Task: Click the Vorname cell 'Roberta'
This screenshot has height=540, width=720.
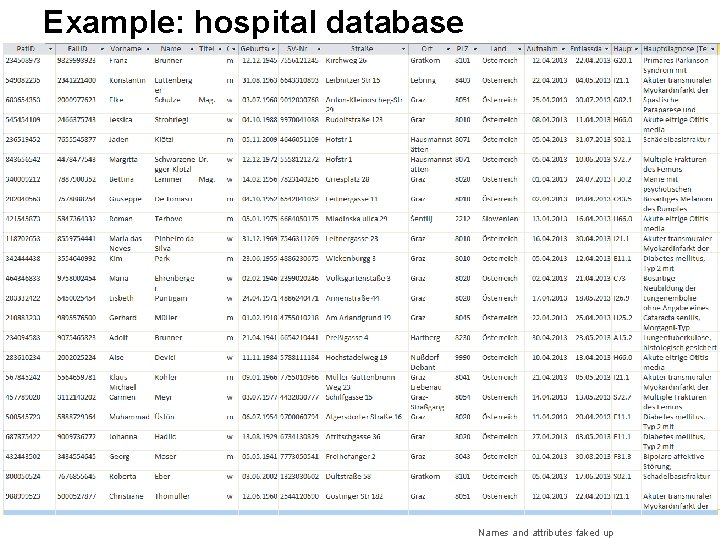Action: (x=122, y=477)
